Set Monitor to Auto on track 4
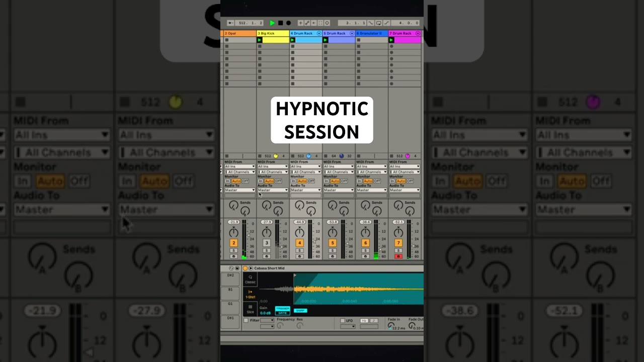This screenshot has height=362, width=644. click(x=302, y=181)
